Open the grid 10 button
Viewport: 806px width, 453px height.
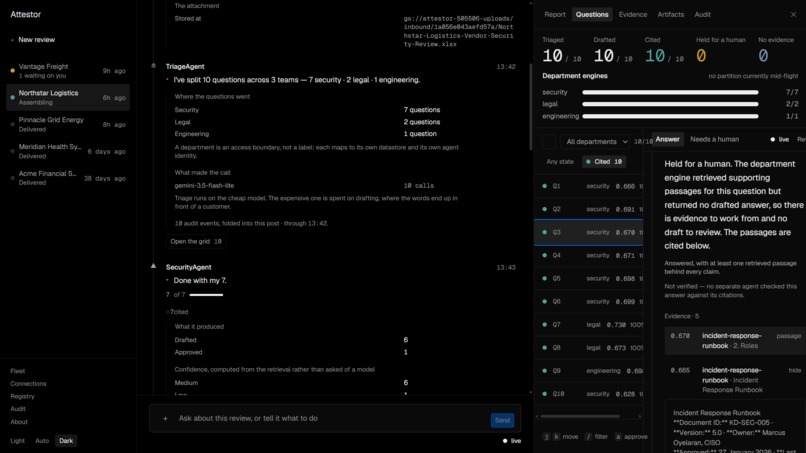pyautogui.click(x=196, y=241)
